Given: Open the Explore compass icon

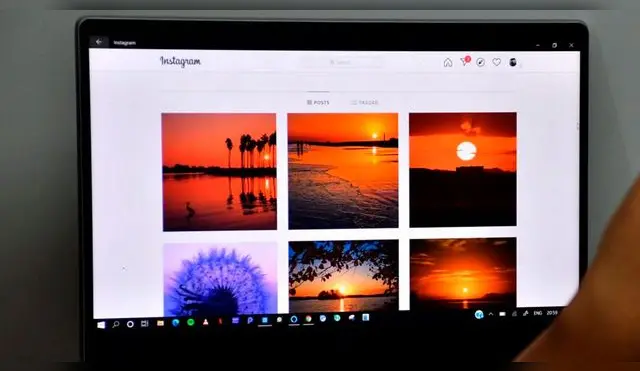Looking at the screenshot, I should pos(480,62).
